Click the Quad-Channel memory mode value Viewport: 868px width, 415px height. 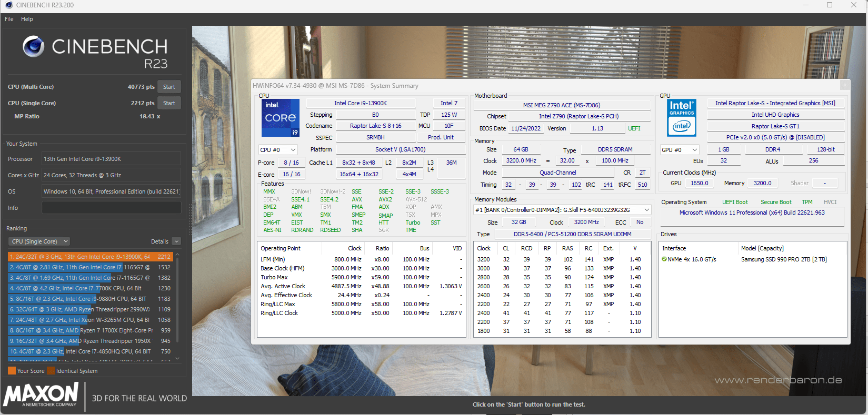[558, 173]
